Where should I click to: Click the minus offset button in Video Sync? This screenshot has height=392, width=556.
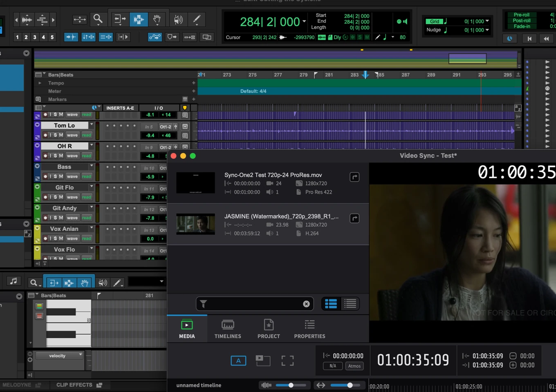pyautogui.click(x=513, y=356)
